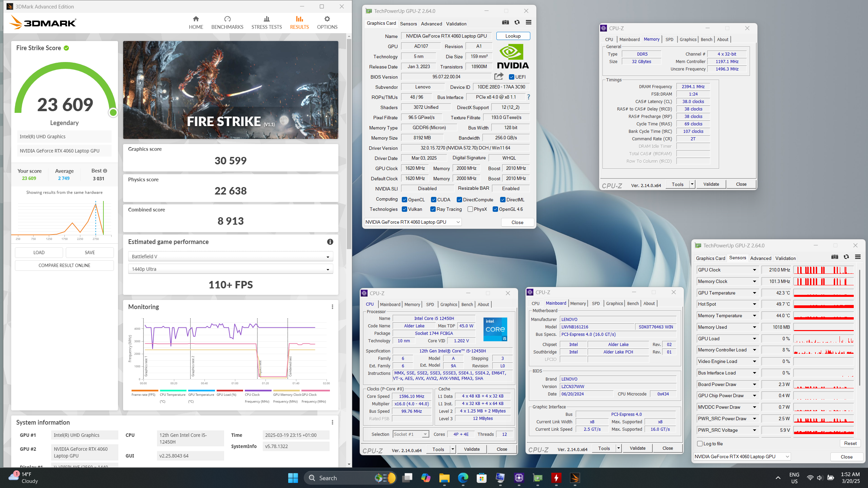Toggle OpenCL checkbox in GPU-Z

point(404,200)
